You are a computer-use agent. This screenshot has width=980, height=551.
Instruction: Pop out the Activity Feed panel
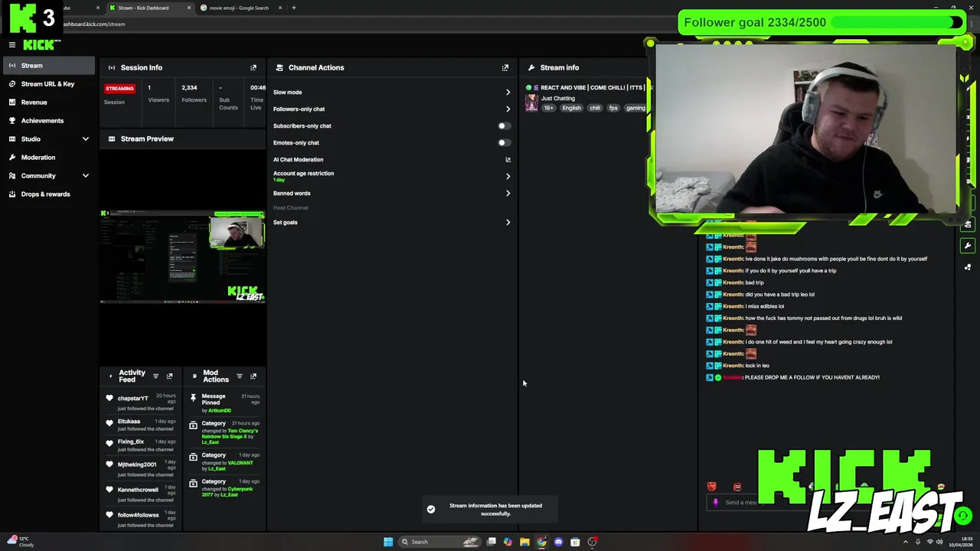tap(169, 376)
